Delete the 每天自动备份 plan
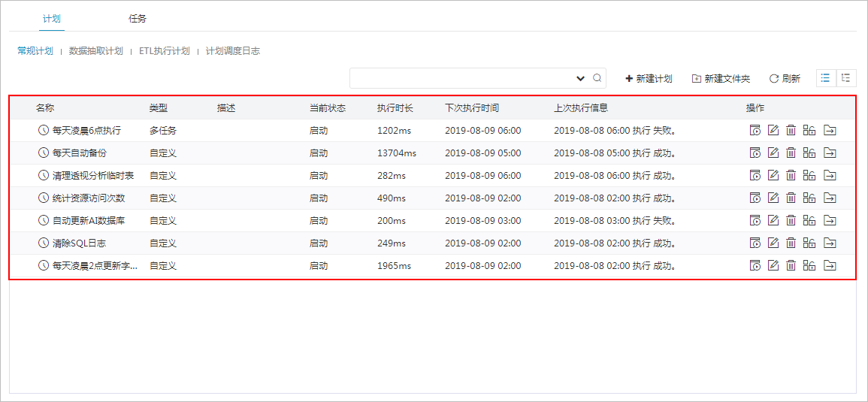The image size is (868, 402). [x=791, y=153]
